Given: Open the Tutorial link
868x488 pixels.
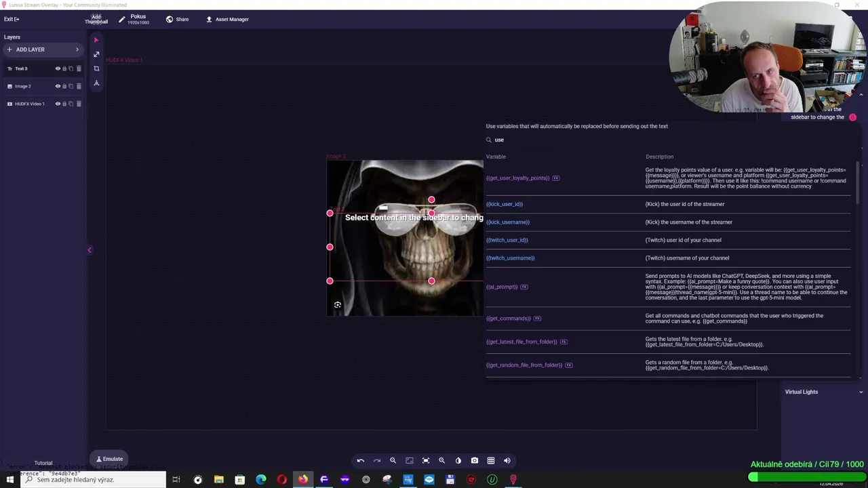Looking at the screenshot, I should point(43,463).
